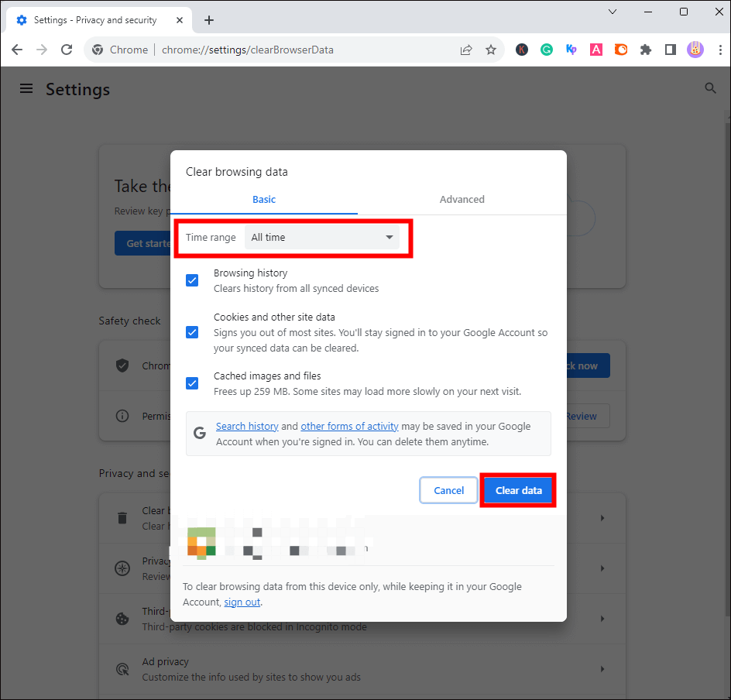Open the other forms of activity link
The height and width of the screenshot is (700, 731).
(x=350, y=427)
